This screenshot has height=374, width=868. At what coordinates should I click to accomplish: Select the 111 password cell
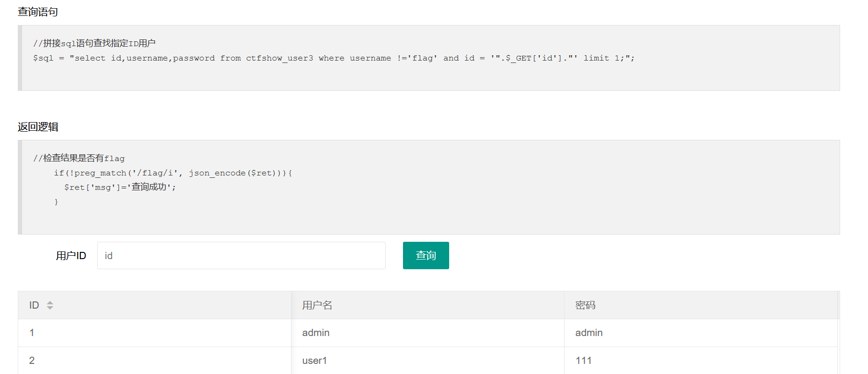[701, 361]
